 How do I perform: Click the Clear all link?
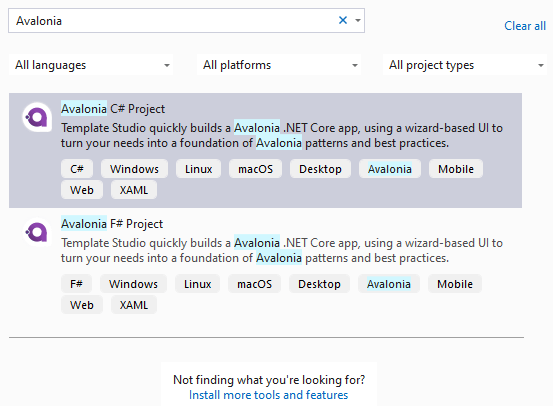click(525, 26)
